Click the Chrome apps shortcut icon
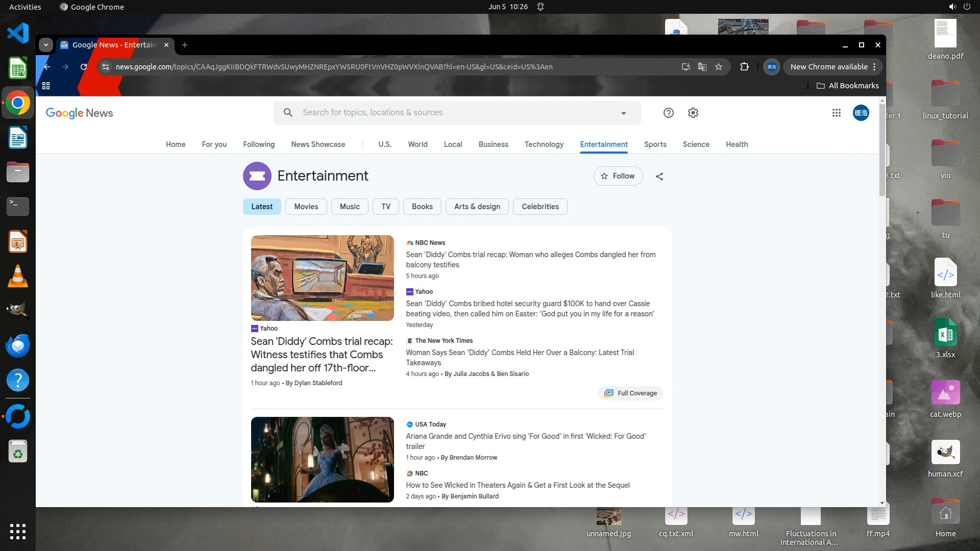This screenshot has height=551, width=980. [46, 86]
